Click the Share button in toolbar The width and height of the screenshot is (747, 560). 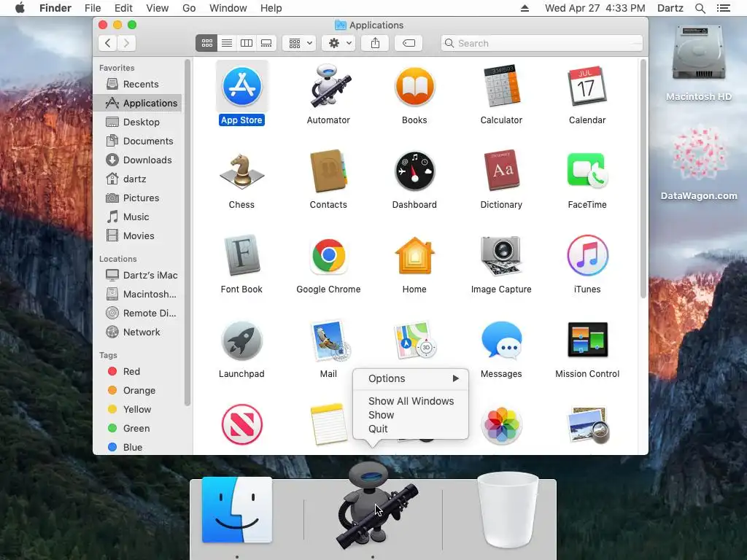pyautogui.click(x=375, y=43)
